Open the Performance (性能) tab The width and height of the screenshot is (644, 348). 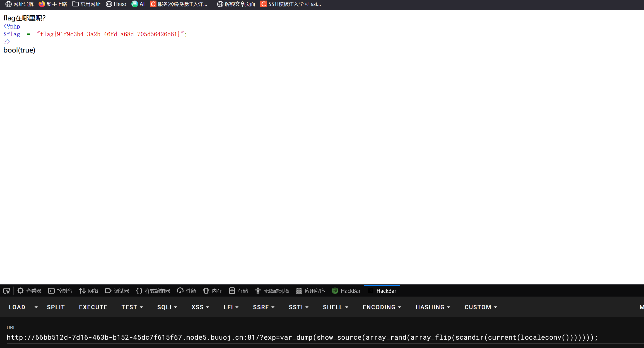(x=187, y=291)
